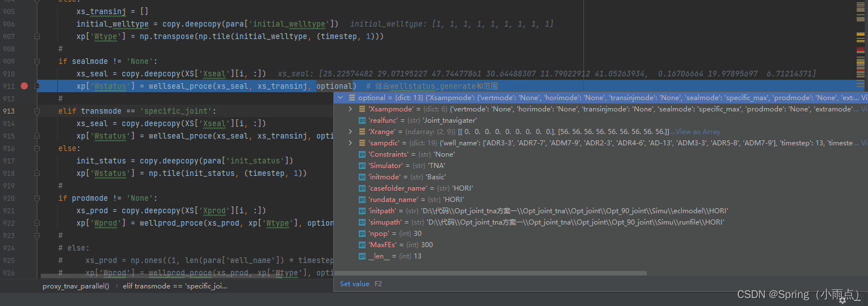Expand the 'sampdic' dict entry
Viewport: 868px width, 306px height.
tap(351, 143)
